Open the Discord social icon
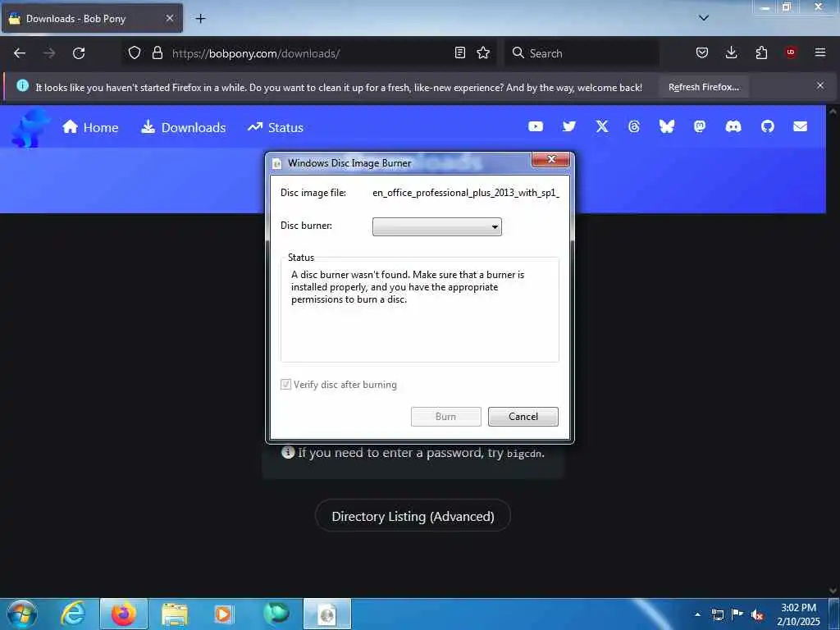Viewport: 840px width, 630px height. coord(733,126)
